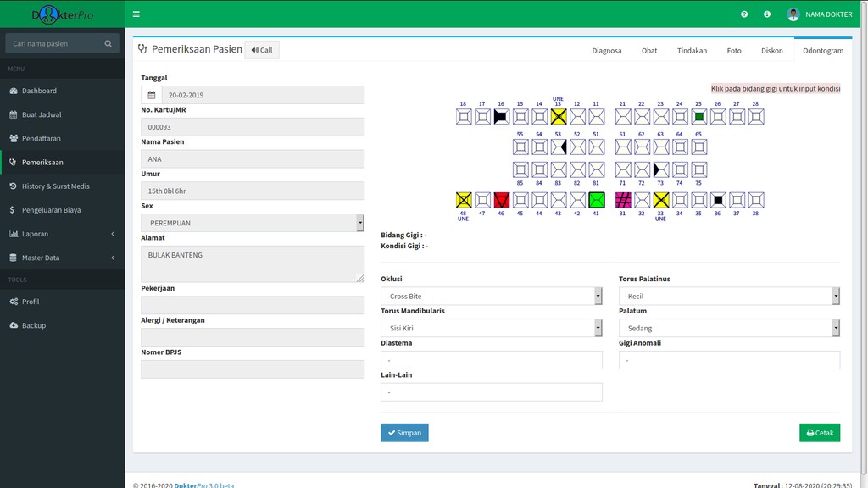868x488 pixels.
Task: Select tooth 16 with black fill
Action: click(501, 117)
